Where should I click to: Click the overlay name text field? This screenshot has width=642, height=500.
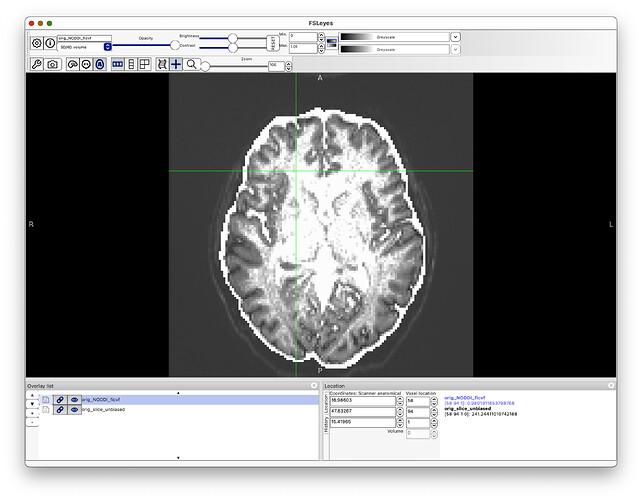(84, 38)
